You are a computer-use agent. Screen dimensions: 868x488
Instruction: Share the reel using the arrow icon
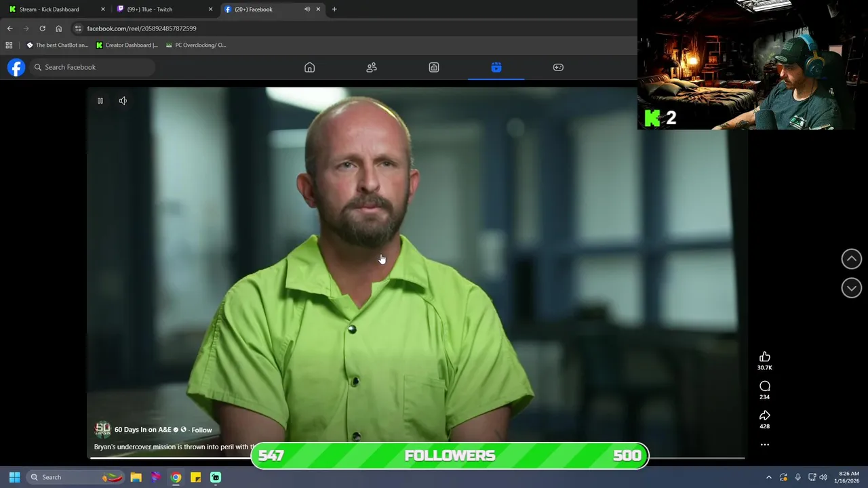[x=765, y=415]
